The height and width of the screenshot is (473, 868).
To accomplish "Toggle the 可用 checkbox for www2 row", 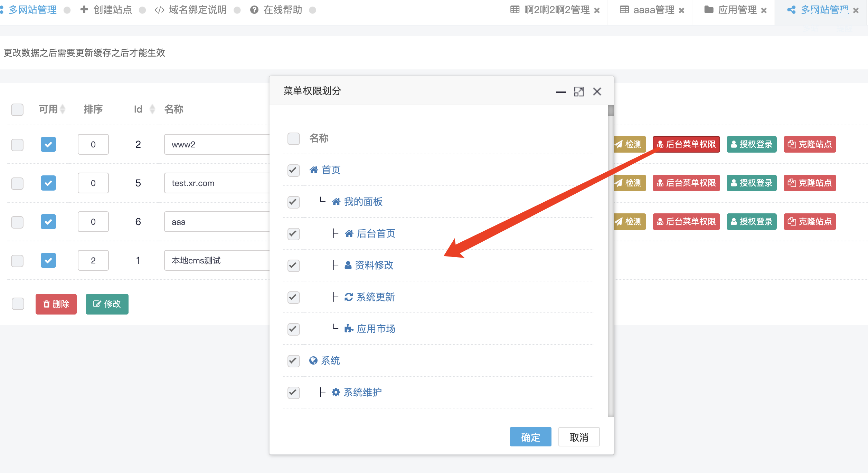I will click(48, 144).
